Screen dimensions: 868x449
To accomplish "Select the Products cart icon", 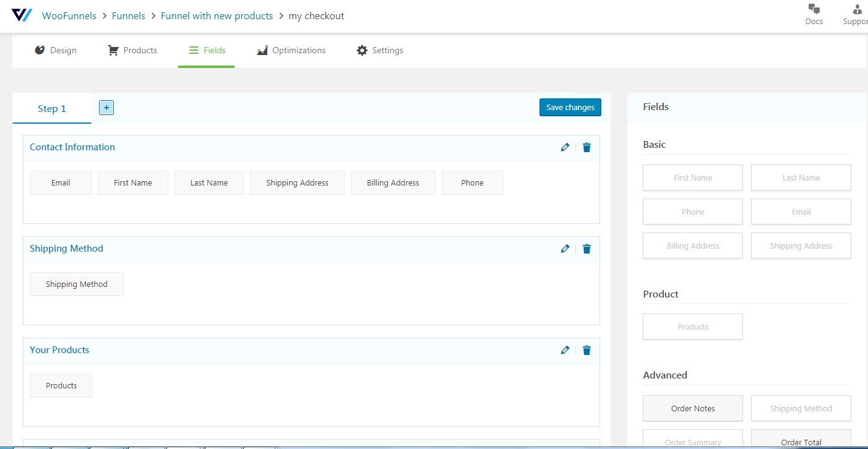I will [x=113, y=50].
